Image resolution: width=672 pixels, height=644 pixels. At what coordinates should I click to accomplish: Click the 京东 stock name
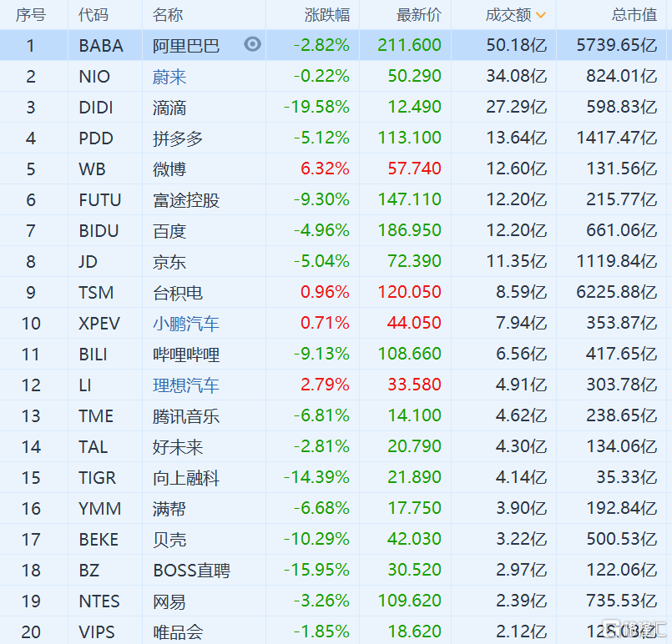169,262
